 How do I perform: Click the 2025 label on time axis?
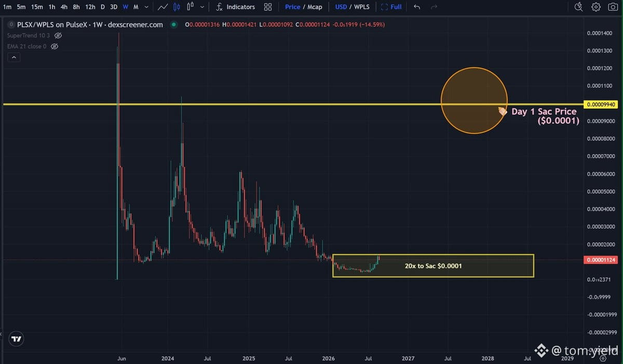[x=249, y=358]
